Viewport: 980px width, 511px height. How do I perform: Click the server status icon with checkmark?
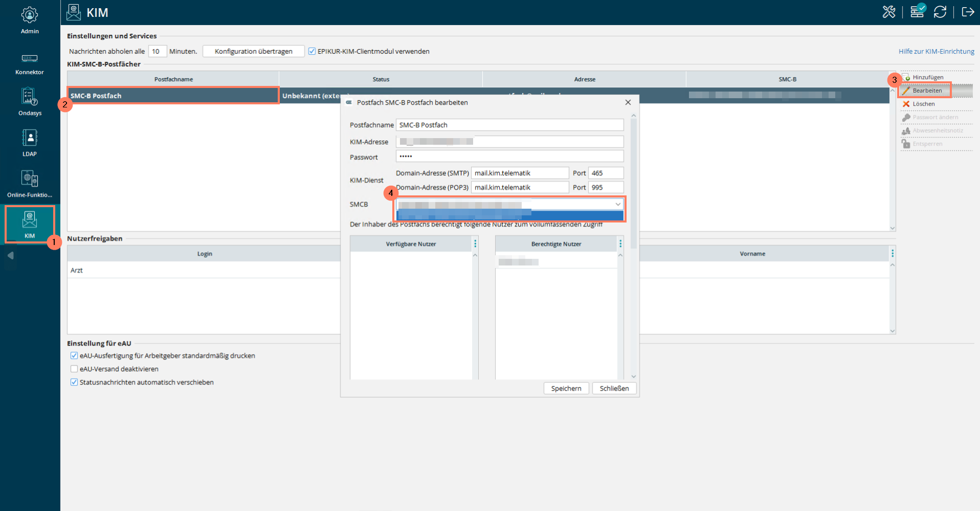click(918, 11)
